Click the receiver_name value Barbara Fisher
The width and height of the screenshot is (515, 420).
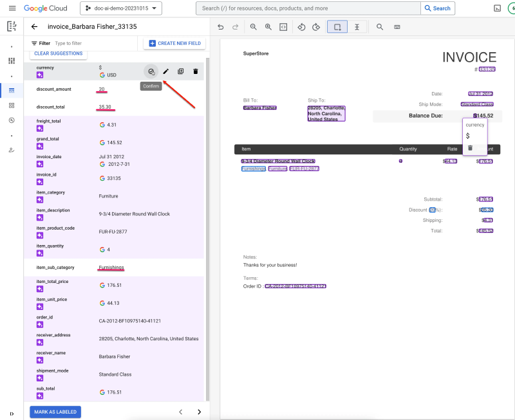click(115, 357)
